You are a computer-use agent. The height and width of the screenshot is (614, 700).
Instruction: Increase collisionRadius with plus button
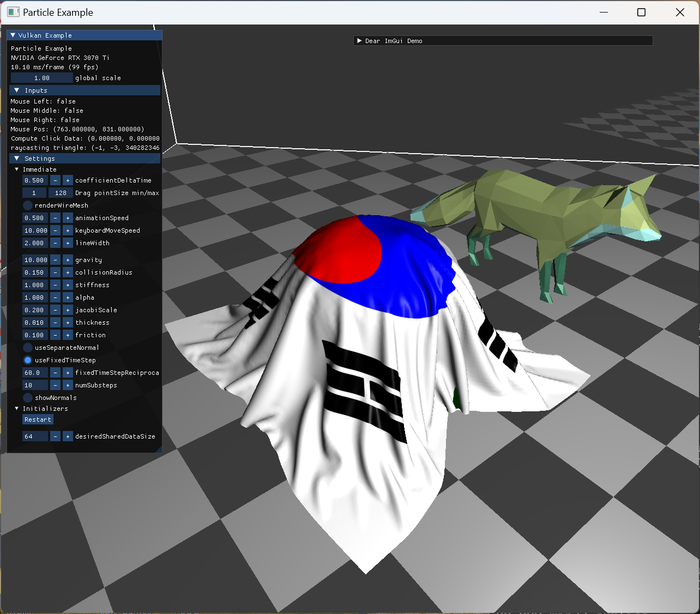68,272
